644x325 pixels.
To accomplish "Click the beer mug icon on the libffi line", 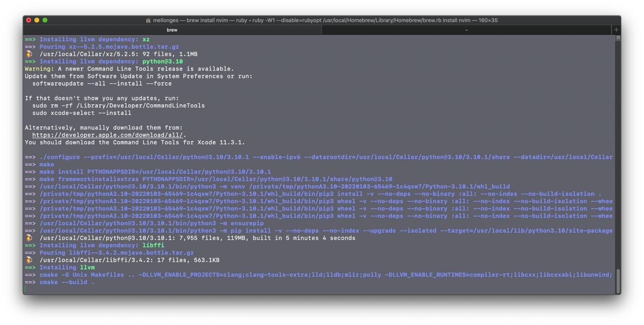I will [x=29, y=260].
